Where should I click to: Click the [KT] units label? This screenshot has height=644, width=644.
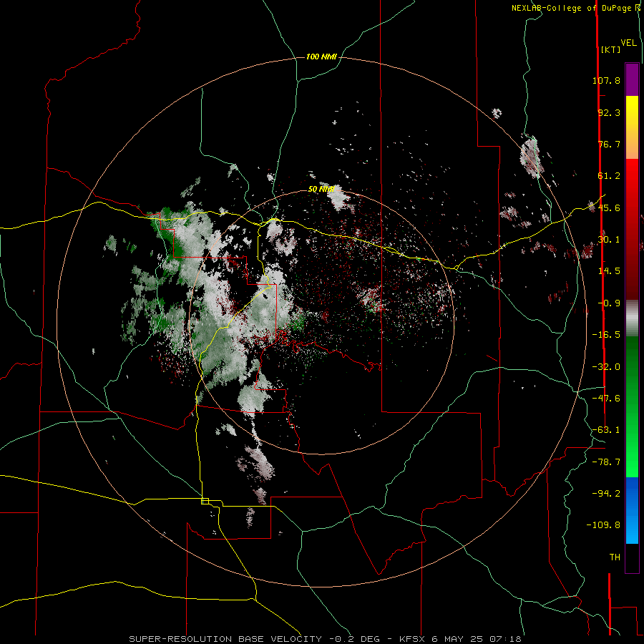[x=611, y=49]
